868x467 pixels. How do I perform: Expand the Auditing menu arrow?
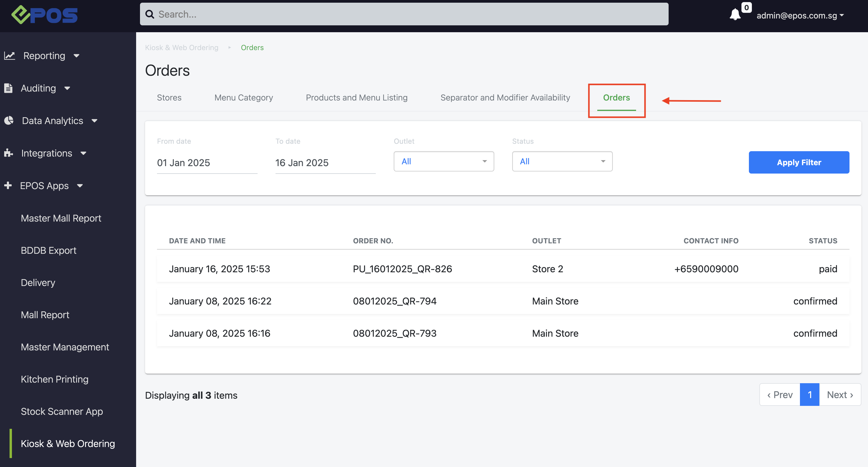tap(67, 88)
